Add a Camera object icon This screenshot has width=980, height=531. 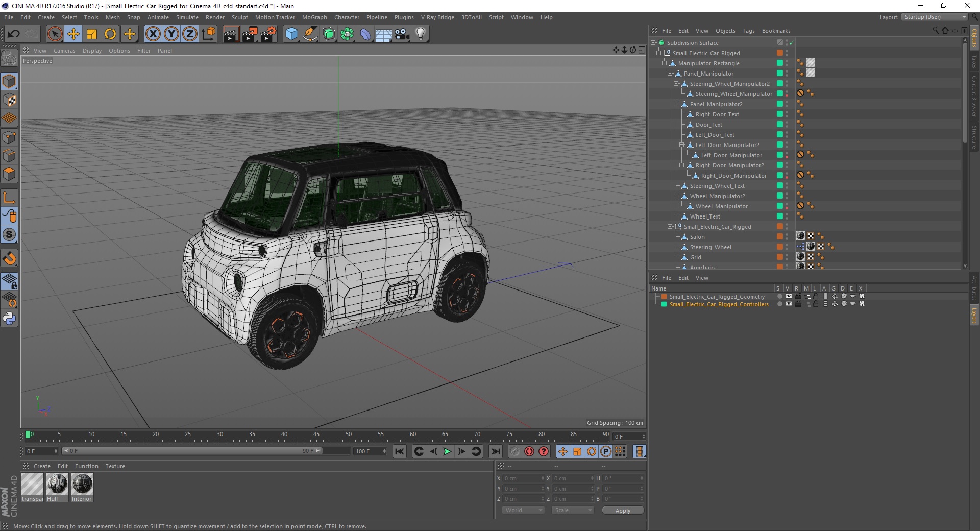(x=402, y=34)
